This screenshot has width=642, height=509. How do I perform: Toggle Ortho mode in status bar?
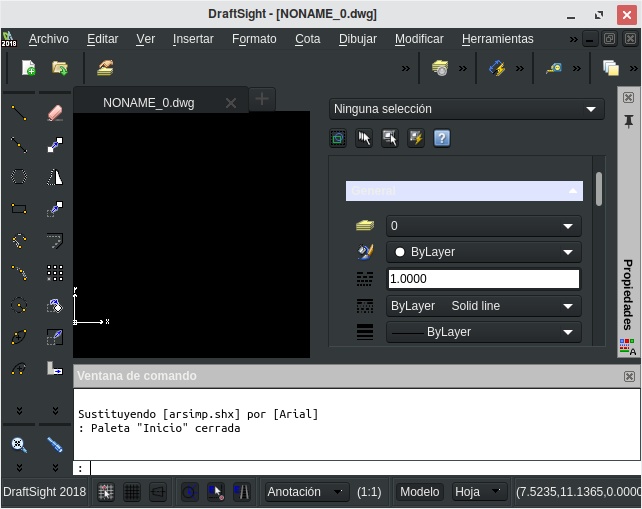coord(158,492)
